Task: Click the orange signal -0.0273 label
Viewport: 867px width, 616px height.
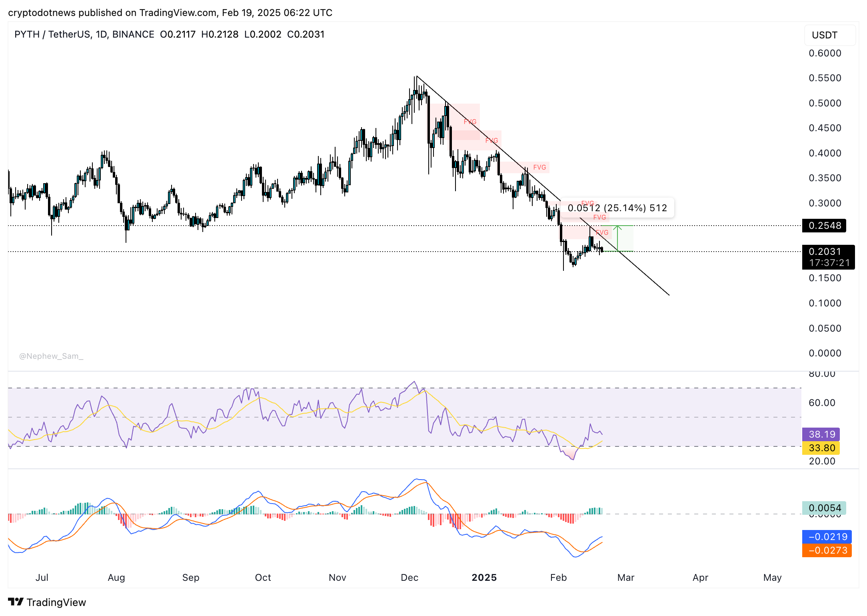Action: click(827, 550)
